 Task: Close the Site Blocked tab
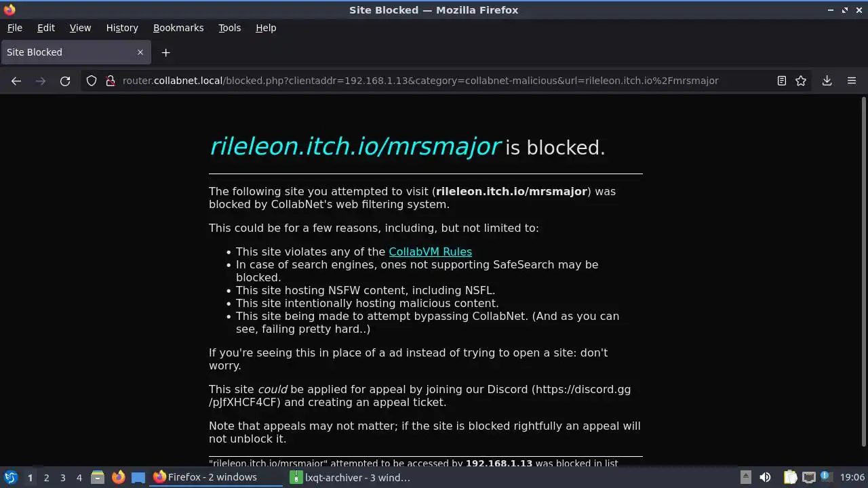coord(140,52)
